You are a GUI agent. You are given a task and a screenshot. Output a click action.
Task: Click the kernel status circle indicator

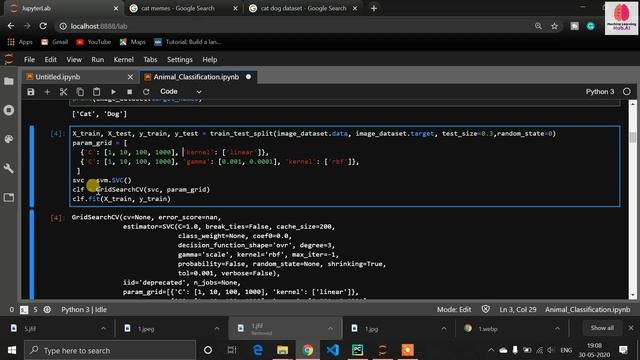[x=627, y=91]
